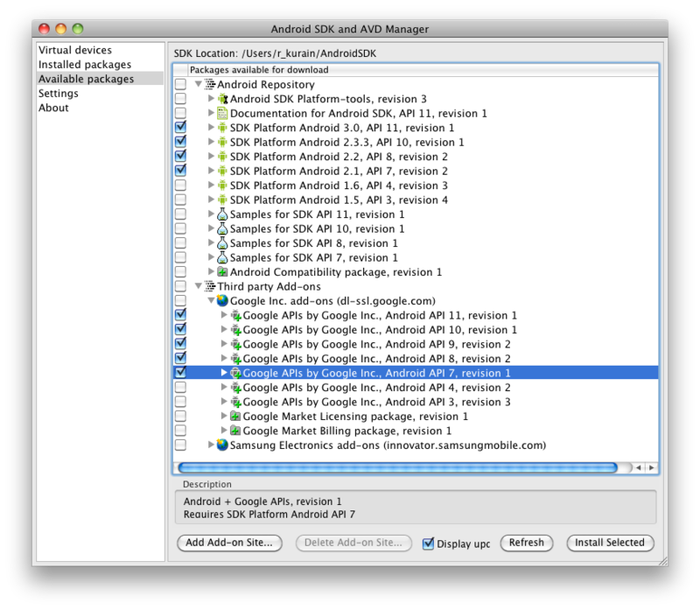The width and height of the screenshot is (700, 610).
Task: Expand Google APIs Android API 3 row
Action: (224, 401)
